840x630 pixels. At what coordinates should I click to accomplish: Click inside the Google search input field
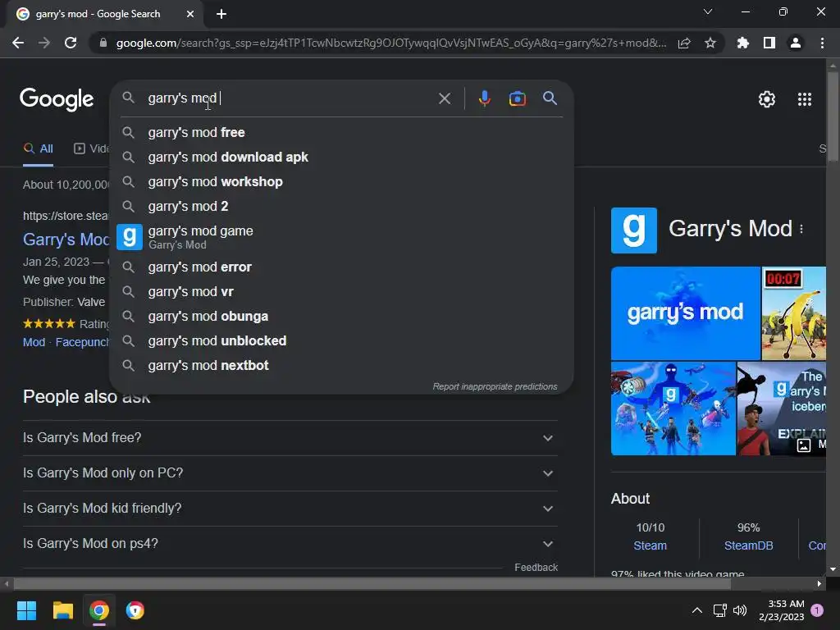point(290,98)
